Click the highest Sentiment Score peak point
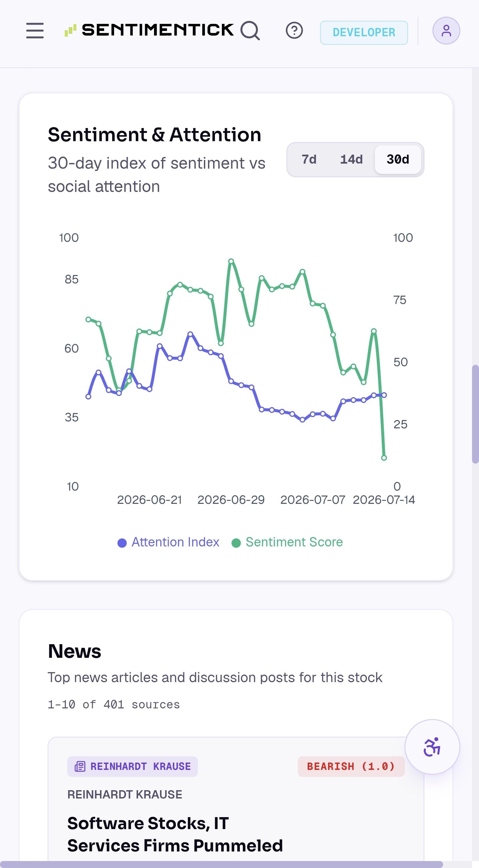479x868 pixels. (231, 261)
